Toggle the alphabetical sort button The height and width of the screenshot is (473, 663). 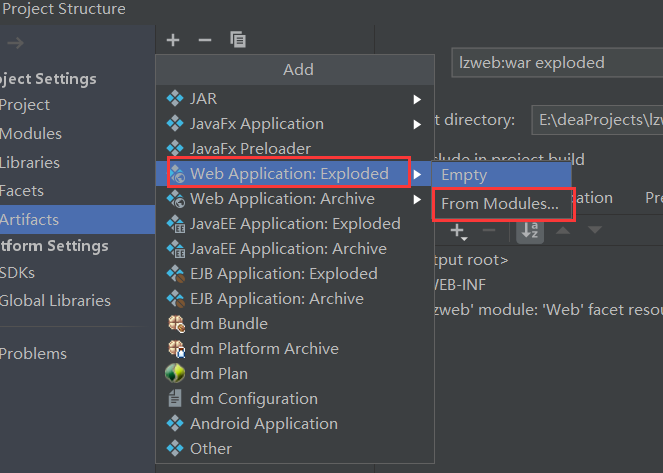coord(530,230)
